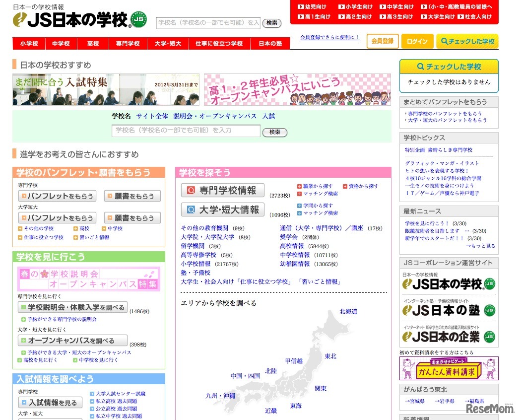Open 入試情報を見る under 入試情報を調べよう
521x420 pixels.
click(50, 403)
